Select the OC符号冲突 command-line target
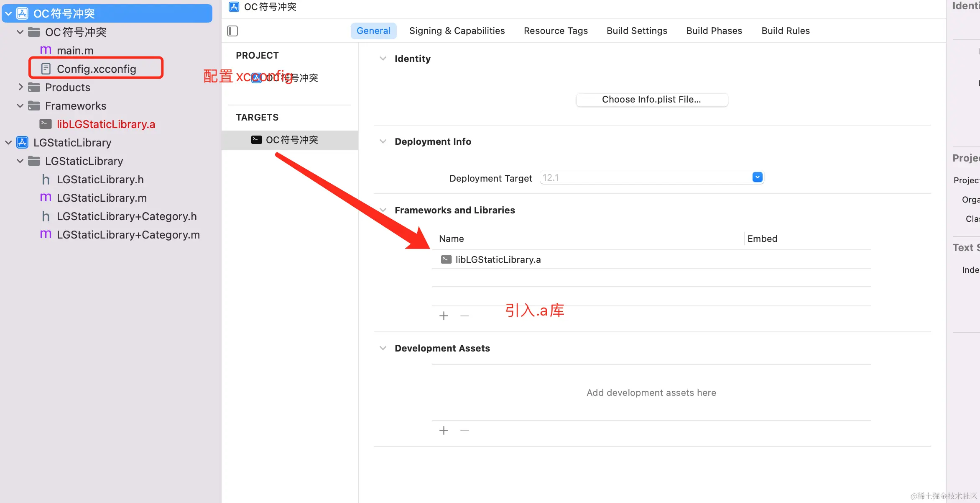 291,140
